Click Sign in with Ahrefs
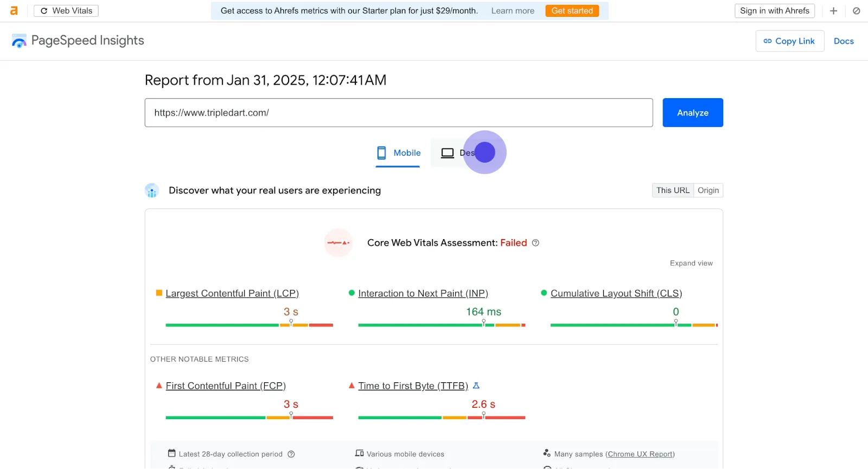The height and width of the screenshot is (469, 868). pos(774,11)
